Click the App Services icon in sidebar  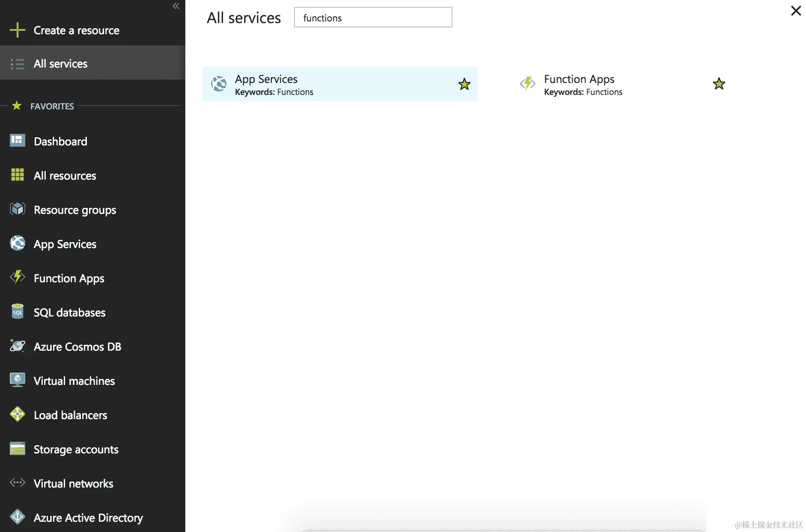18,243
